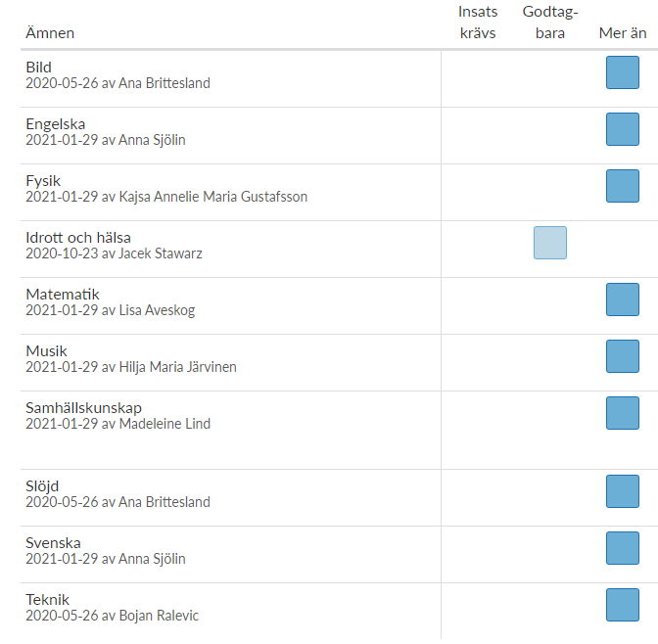
Task: Click the Matematik blue rating square
Action: coord(623,299)
